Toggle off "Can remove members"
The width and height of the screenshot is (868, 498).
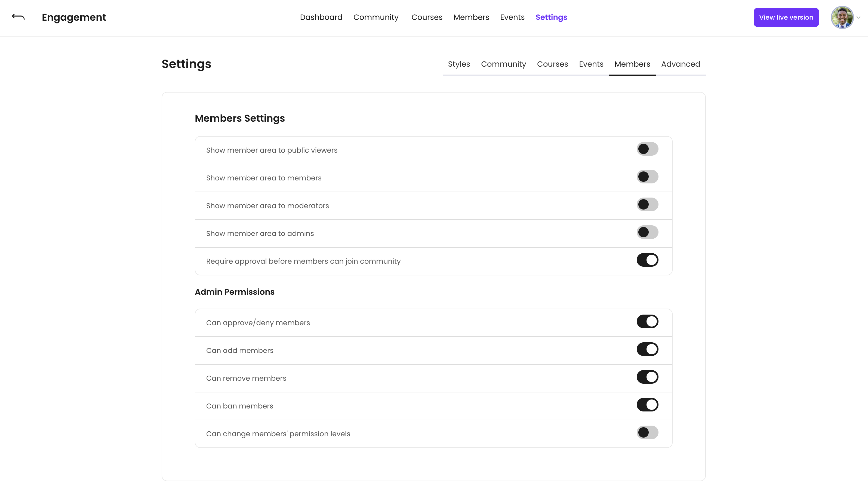click(647, 377)
